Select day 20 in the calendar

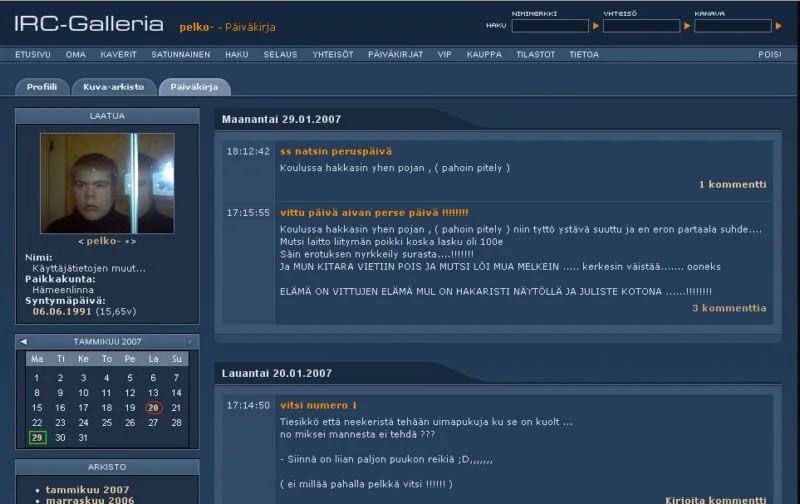[x=153, y=407]
